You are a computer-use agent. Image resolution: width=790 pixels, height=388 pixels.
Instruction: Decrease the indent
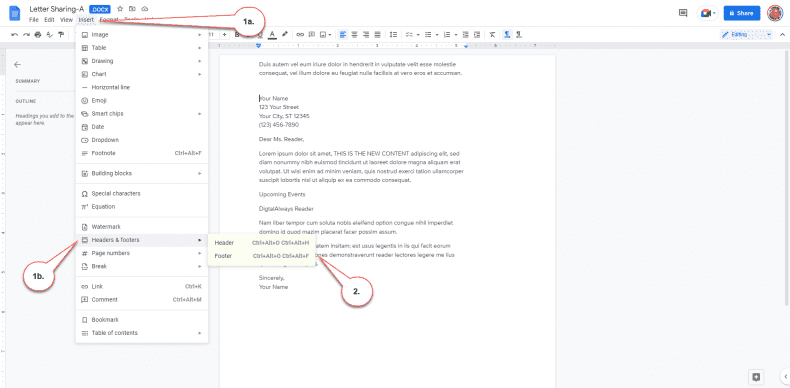[465, 35]
